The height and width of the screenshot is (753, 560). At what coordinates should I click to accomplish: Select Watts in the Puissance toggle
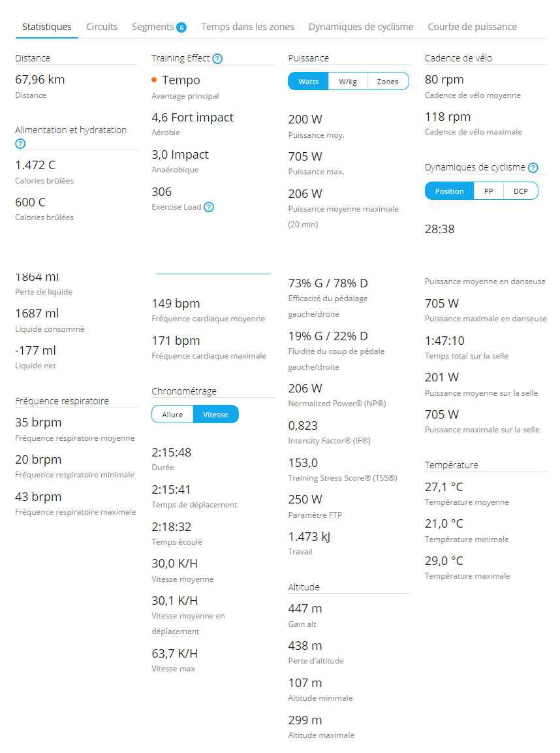coord(308,81)
